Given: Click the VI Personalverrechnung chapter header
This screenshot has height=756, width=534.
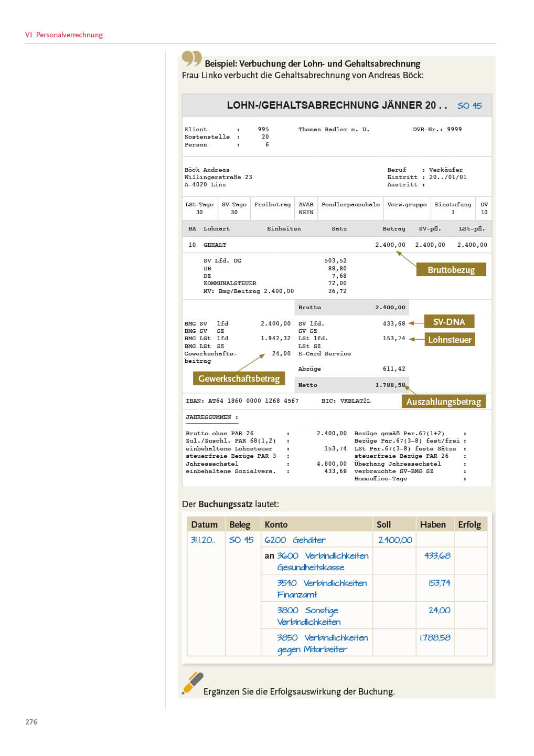Looking at the screenshot, I should tap(64, 35).
